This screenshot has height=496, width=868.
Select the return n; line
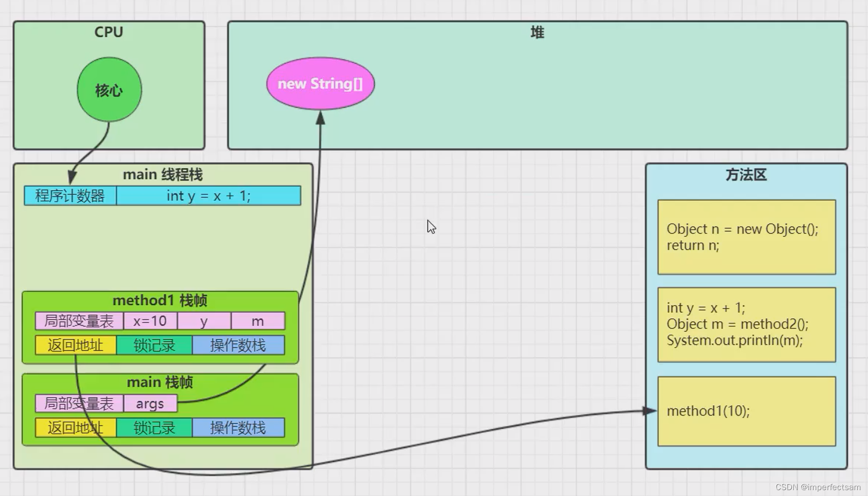coord(693,245)
